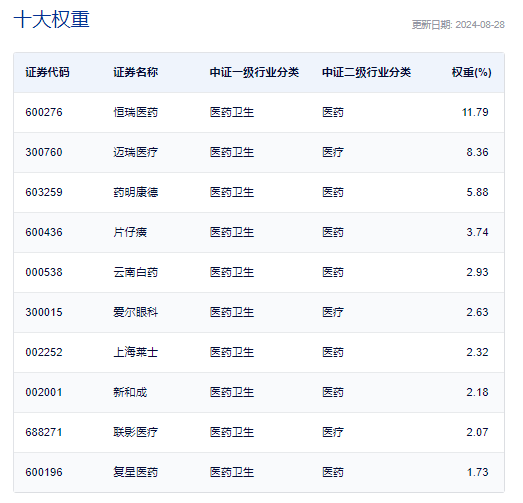Click the 更新日期 2024-08-28 label
The width and height of the screenshot is (523, 503).
point(458,25)
